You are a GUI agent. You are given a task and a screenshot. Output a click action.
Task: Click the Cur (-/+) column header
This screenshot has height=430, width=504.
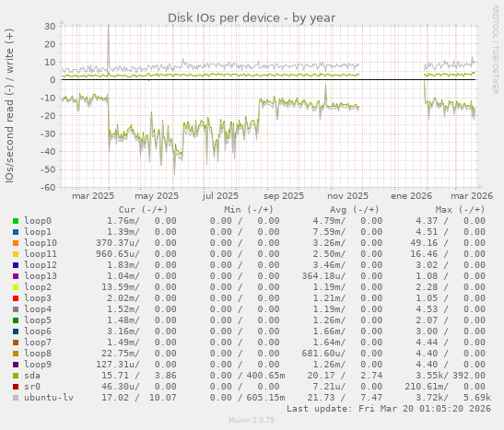143,210
